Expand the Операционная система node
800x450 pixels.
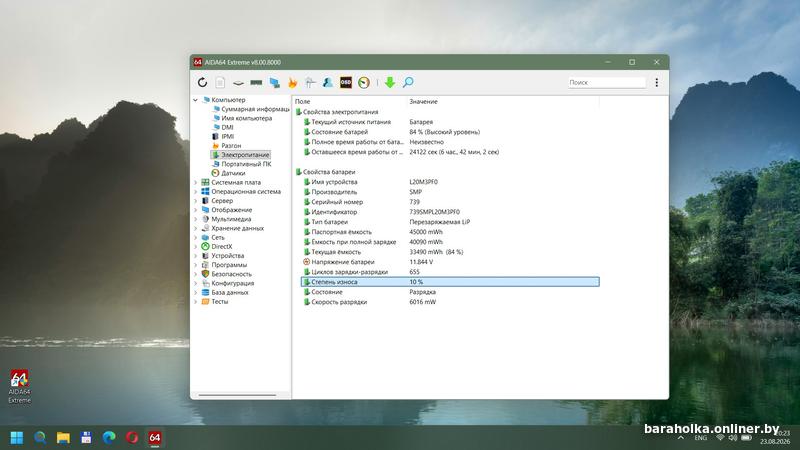195,191
